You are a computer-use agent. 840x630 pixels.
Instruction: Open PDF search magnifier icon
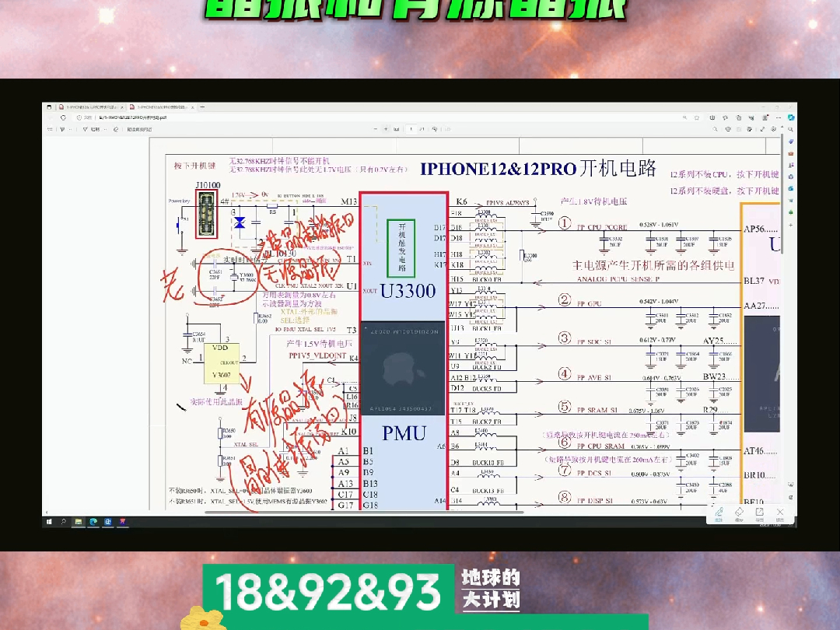click(x=716, y=129)
